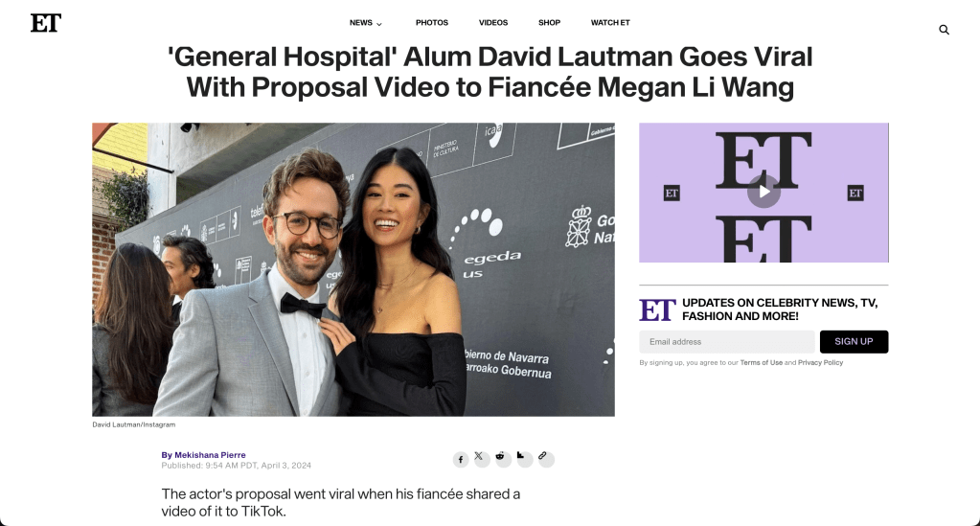Open the search magnifier icon

(x=944, y=30)
